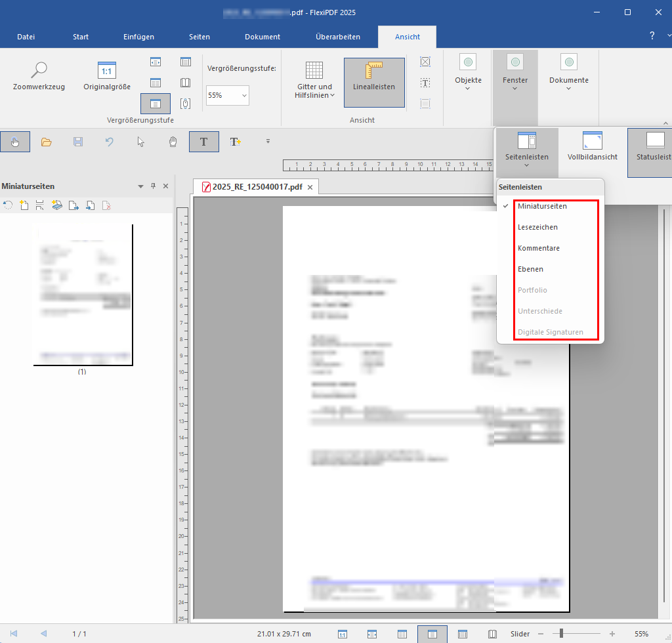The image size is (672, 643).
Task: Select Kommentare in the sidebar menu
Action: point(538,248)
